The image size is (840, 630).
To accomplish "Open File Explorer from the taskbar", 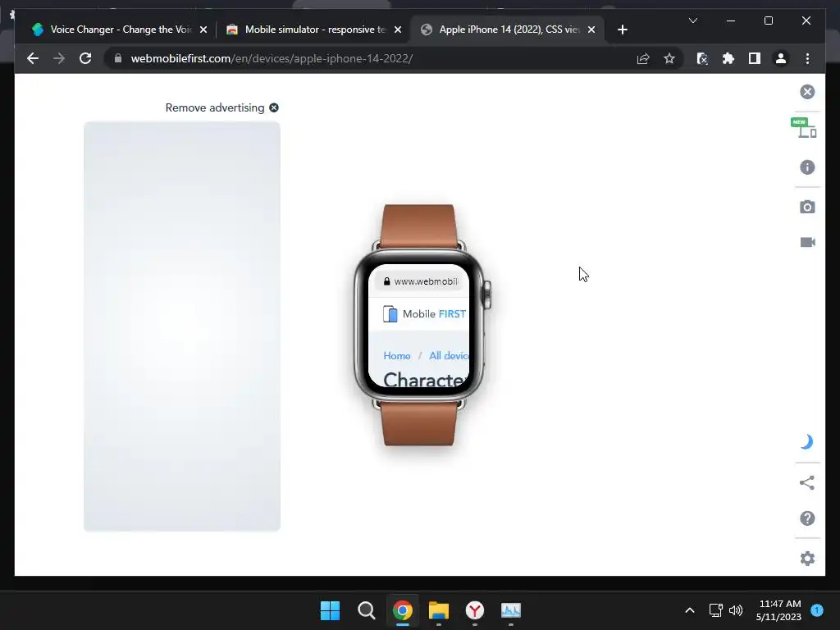I will [x=438, y=610].
